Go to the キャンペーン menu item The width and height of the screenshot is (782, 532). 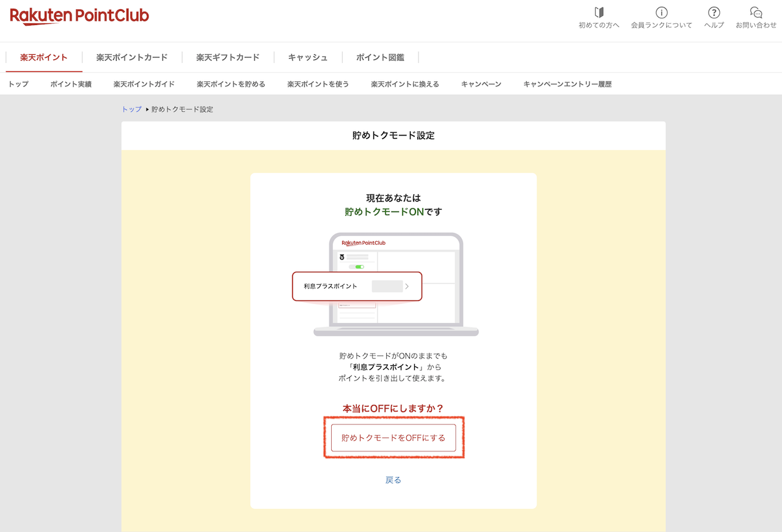click(x=481, y=84)
